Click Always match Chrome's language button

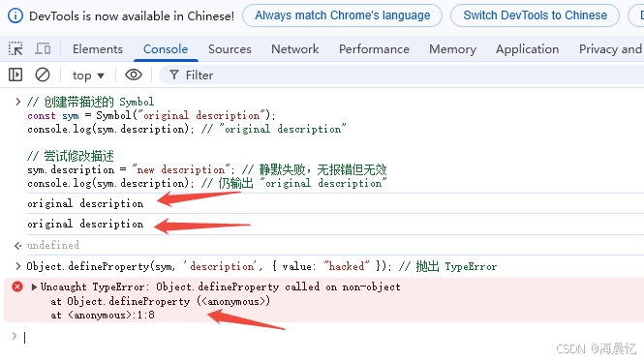(343, 15)
